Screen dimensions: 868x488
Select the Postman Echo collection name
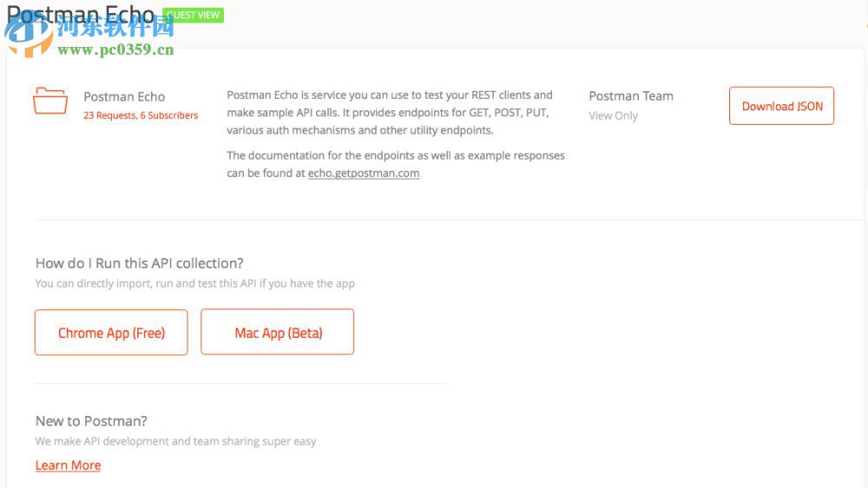click(124, 96)
